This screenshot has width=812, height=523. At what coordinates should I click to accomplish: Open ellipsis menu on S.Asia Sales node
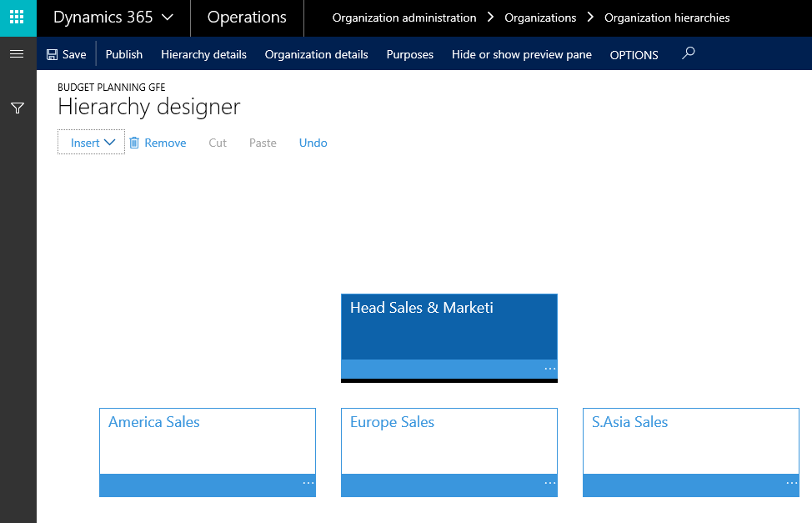[x=791, y=483]
